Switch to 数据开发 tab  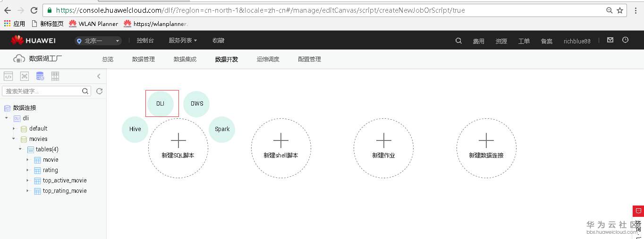tap(227, 59)
